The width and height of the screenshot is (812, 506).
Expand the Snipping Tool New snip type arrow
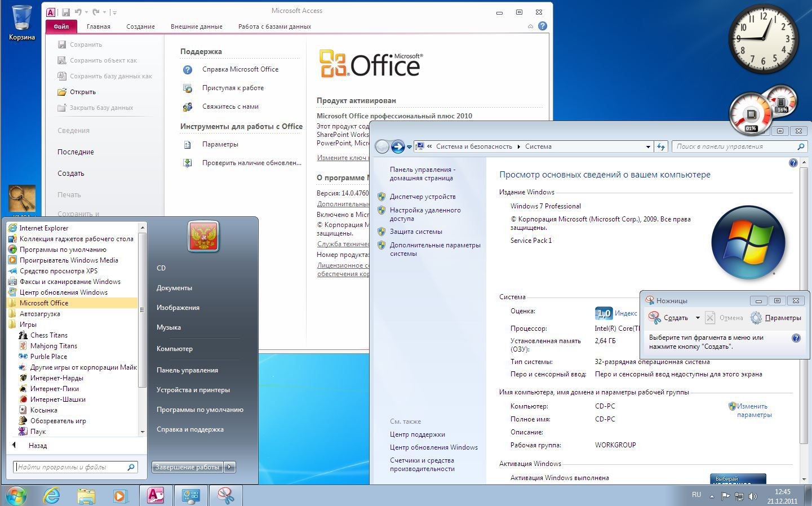click(x=698, y=318)
